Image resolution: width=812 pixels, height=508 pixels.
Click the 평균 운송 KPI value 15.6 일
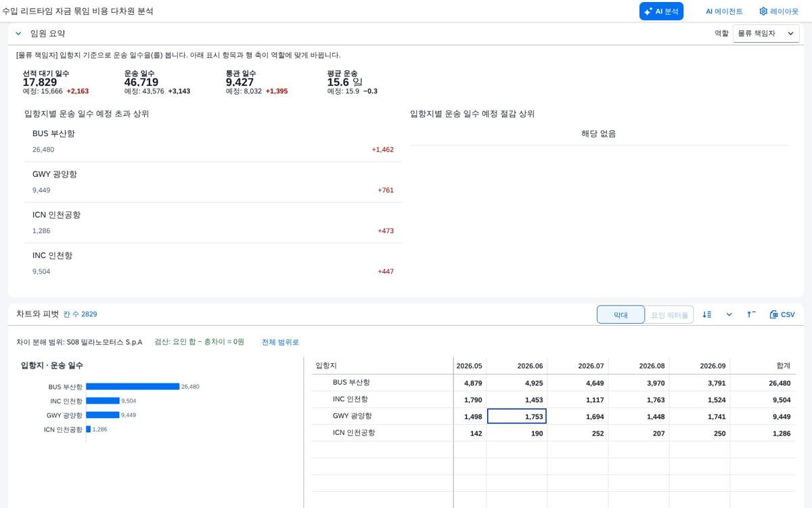[345, 82]
